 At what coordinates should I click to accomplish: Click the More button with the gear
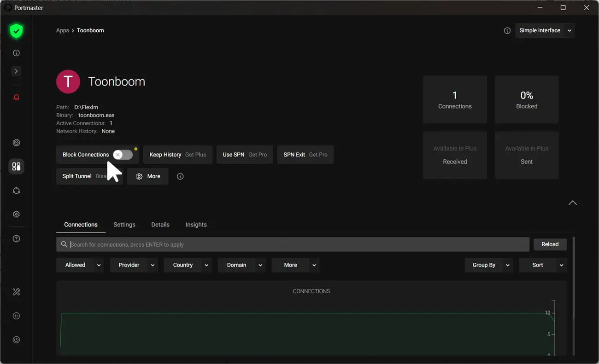(148, 176)
